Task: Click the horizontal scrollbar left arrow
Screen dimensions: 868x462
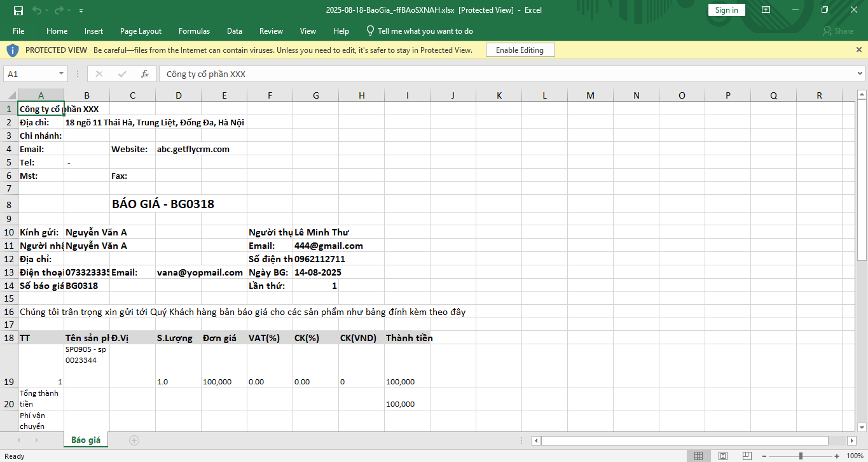Action: coord(537,440)
